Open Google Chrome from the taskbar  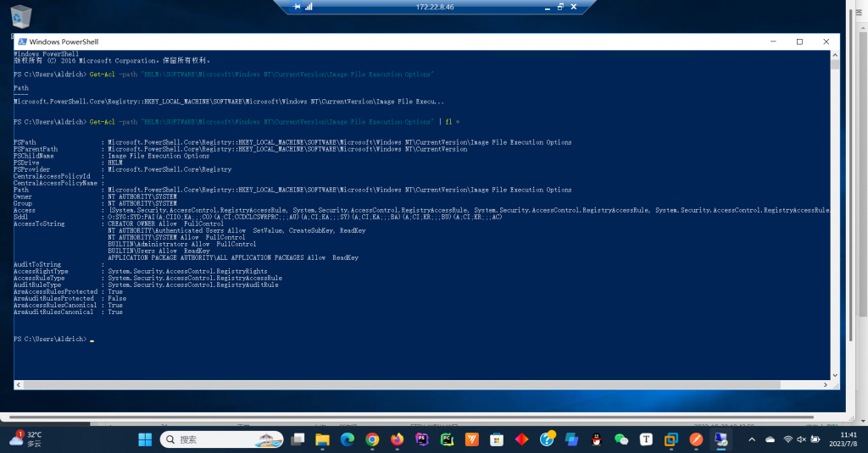372,439
